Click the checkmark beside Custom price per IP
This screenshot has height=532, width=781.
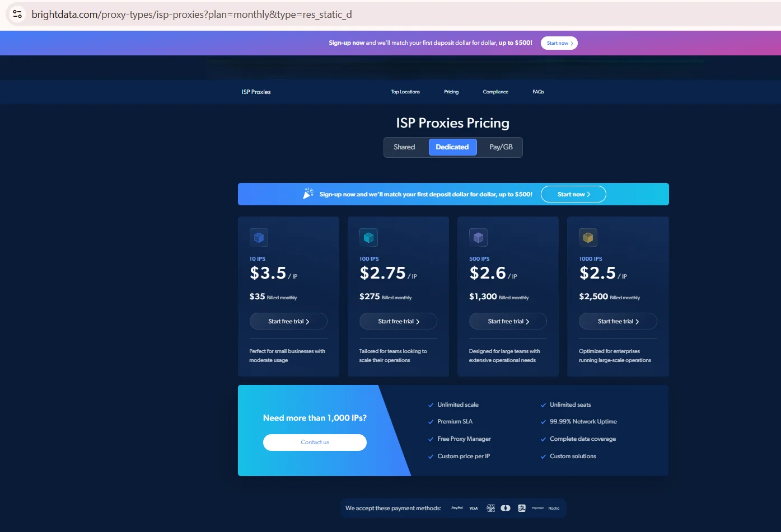tap(431, 456)
